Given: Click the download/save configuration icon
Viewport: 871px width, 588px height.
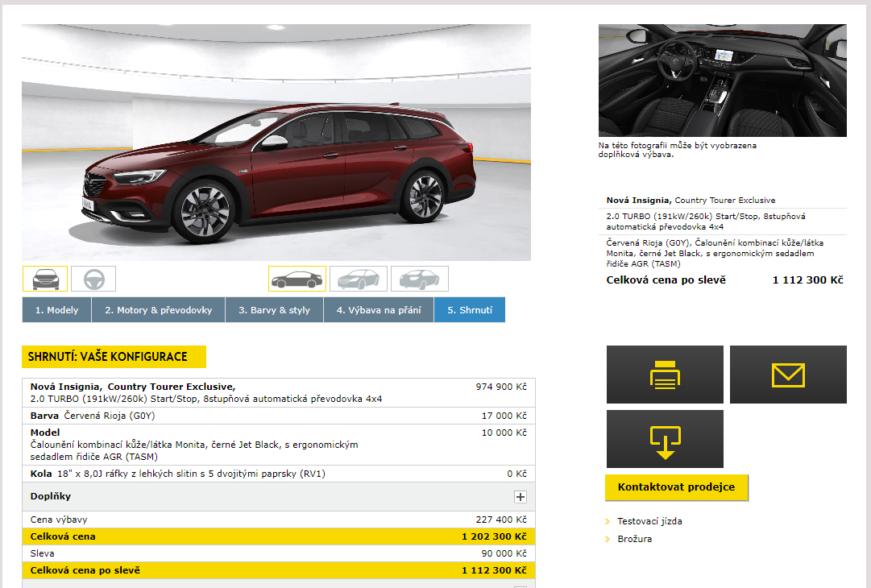Looking at the screenshot, I should 665,439.
